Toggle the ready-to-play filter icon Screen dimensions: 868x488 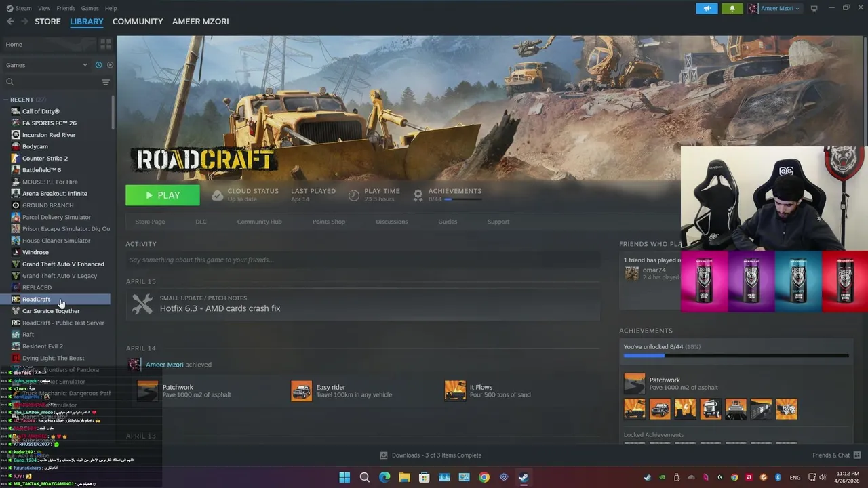pyautogui.click(x=110, y=65)
